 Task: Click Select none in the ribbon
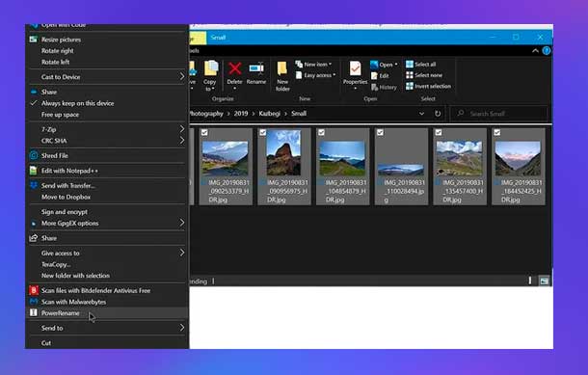[x=424, y=75]
